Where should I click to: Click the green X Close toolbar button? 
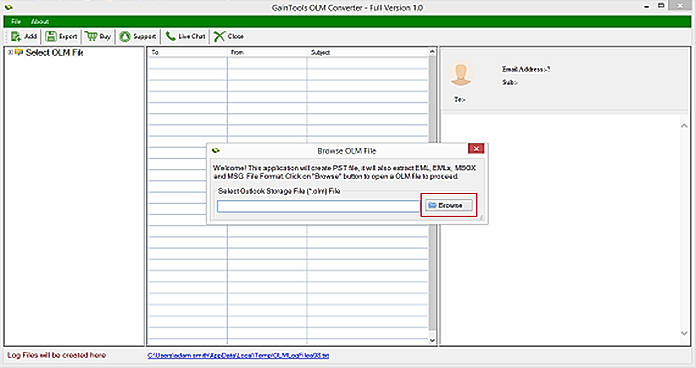(x=229, y=36)
